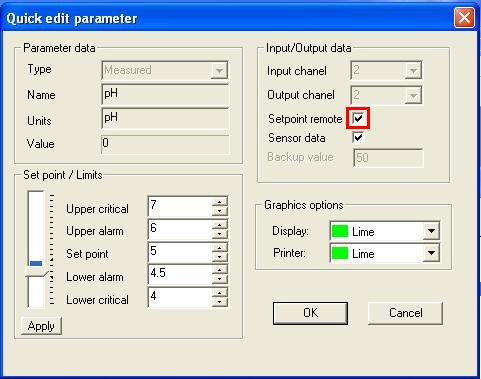Click the Lower critical label
The height and width of the screenshot is (379, 481).
[x=97, y=300]
